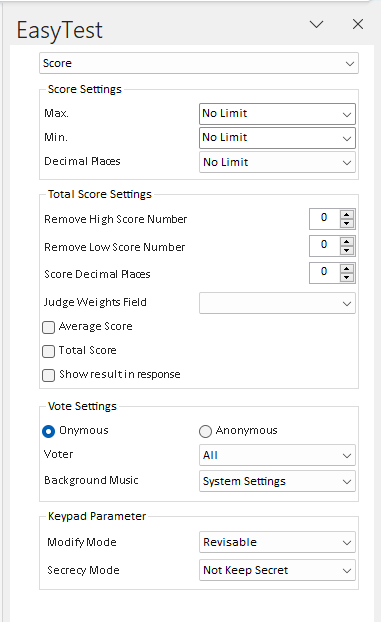Open the Min. score limit dropdown
The width and height of the screenshot is (381, 622).
[x=277, y=138]
